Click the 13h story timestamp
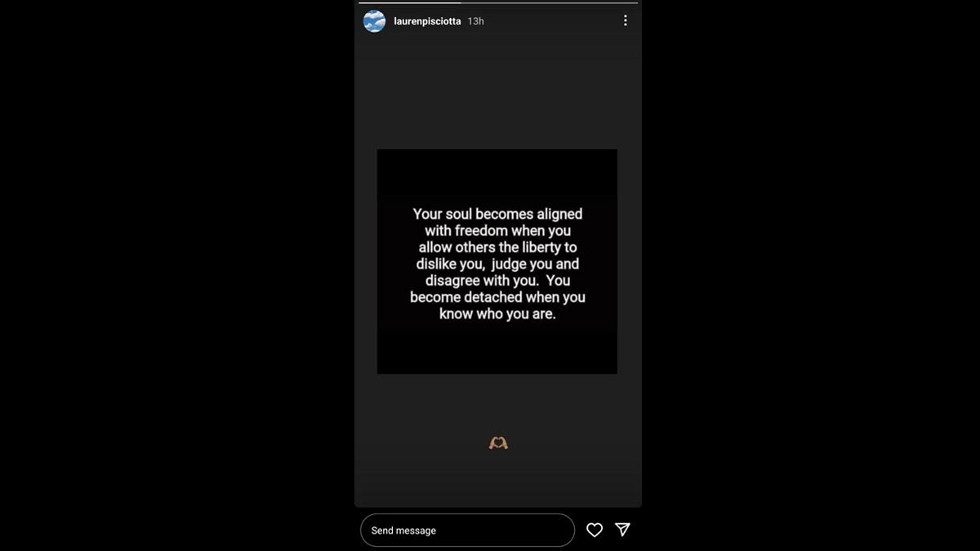Viewport: 980px width, 551px height. (475, 21)
